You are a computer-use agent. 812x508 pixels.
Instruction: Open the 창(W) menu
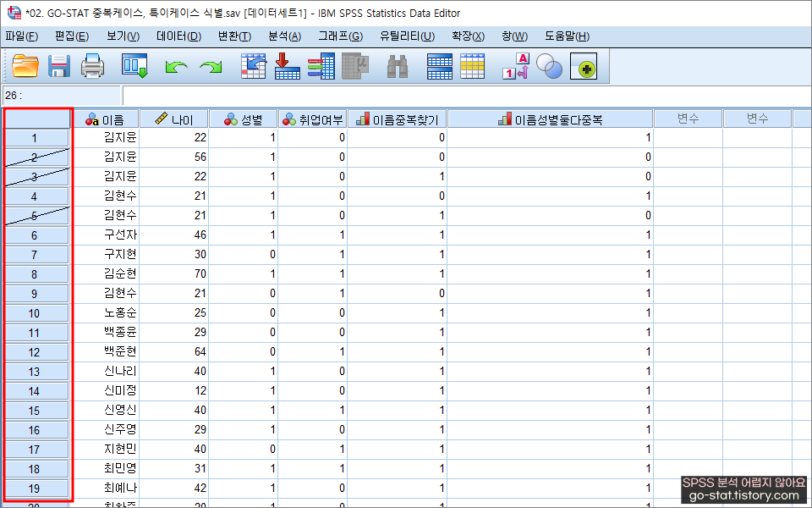514,36
